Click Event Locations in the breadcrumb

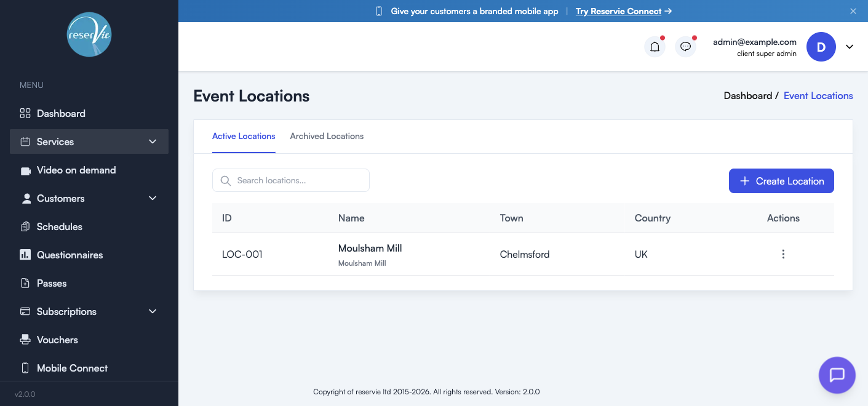click(x=818, y=95)
